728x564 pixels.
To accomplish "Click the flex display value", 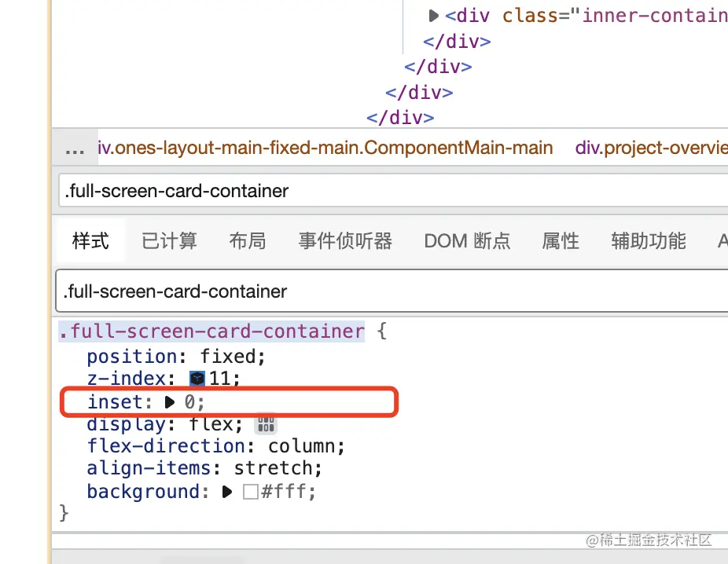I will (211, 424).
